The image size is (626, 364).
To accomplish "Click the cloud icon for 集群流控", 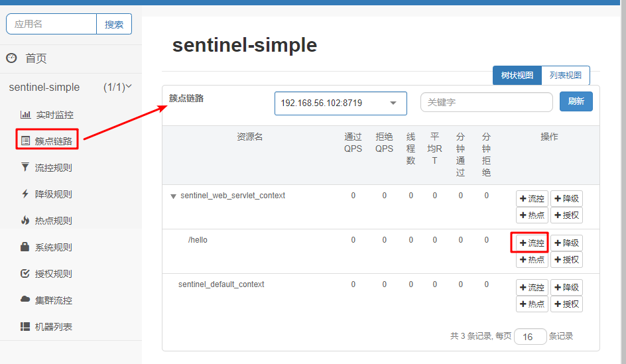I will [25, 299].
